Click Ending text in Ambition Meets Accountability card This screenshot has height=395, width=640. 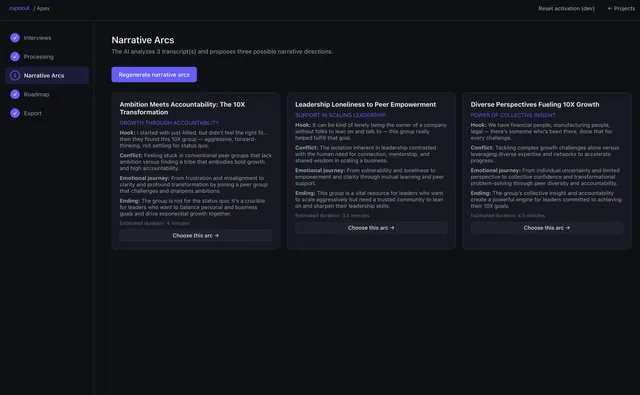point(192,207)
